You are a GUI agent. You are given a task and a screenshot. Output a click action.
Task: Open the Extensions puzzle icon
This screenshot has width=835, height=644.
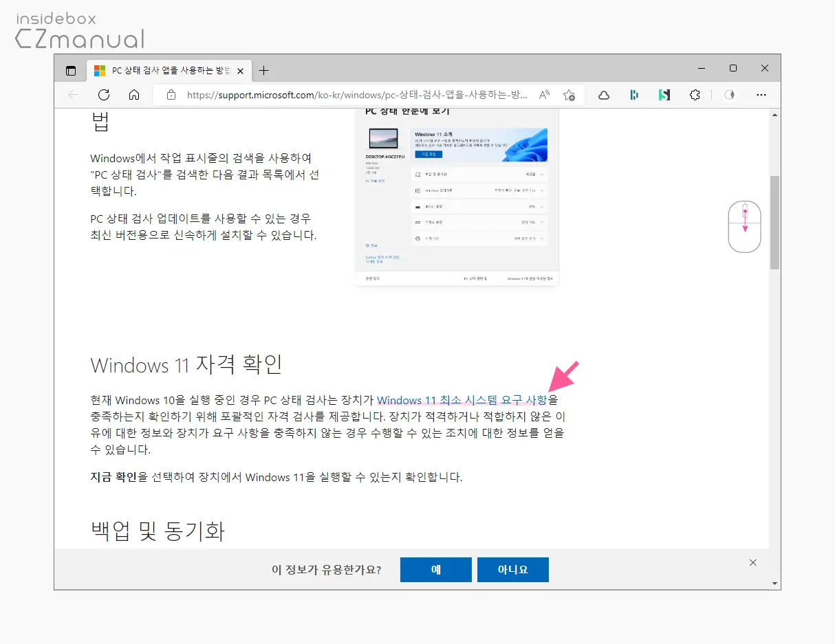tap(695, 95)
